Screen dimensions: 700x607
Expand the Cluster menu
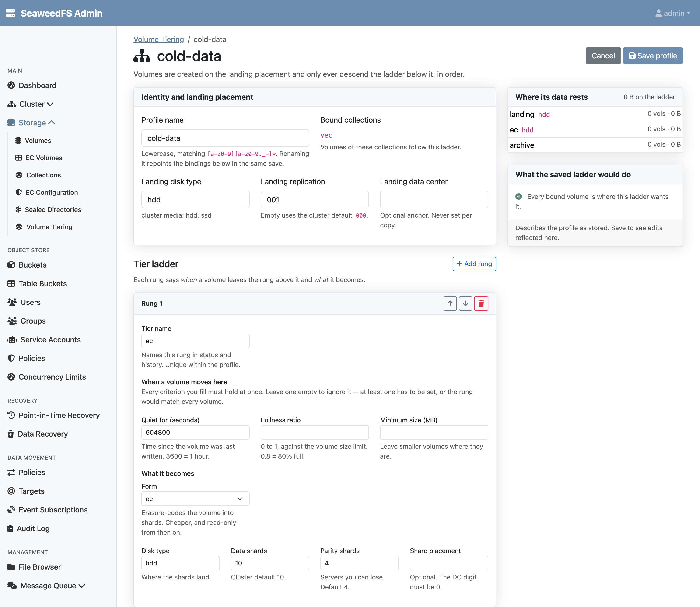point(31,104)
